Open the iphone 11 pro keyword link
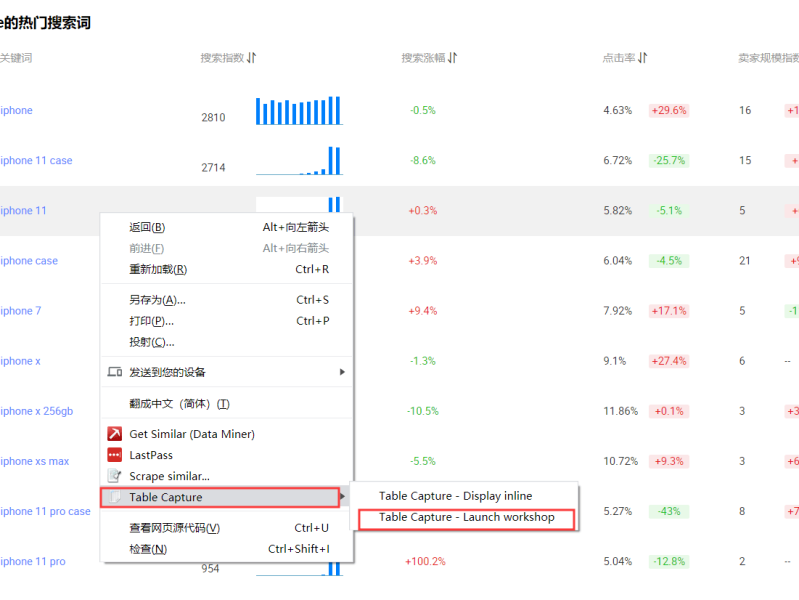Viewport: 799px width, 600px height. (33, 562)
